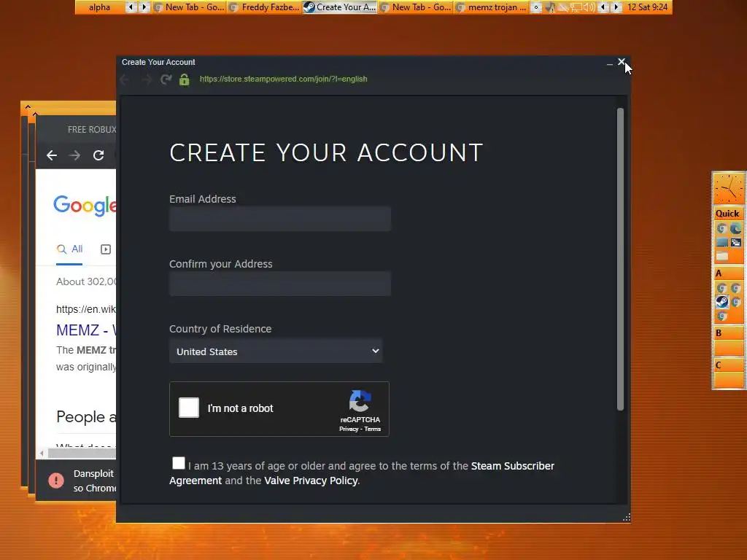Switch to the first New Tab - Go... taskbar item
This screenshot has width=747, height=560.
190,7
